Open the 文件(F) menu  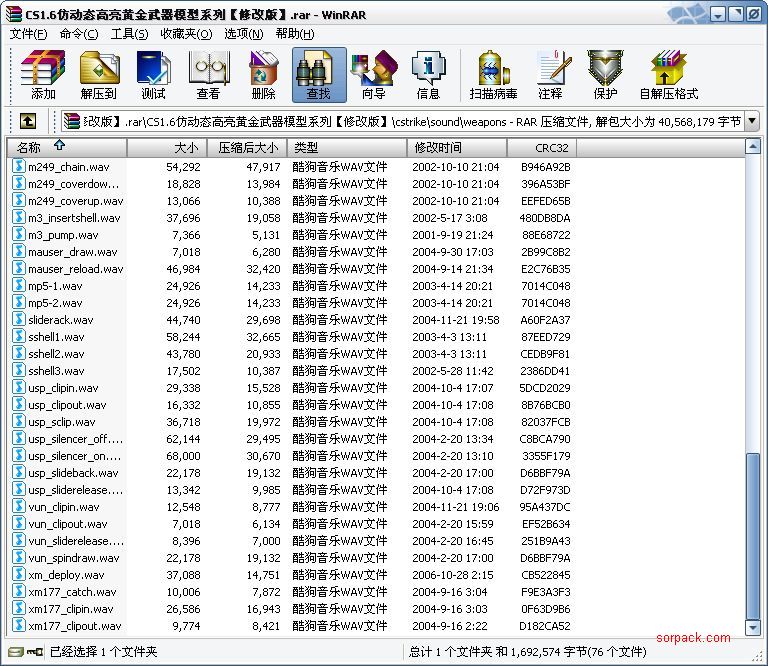coord(28,33)
